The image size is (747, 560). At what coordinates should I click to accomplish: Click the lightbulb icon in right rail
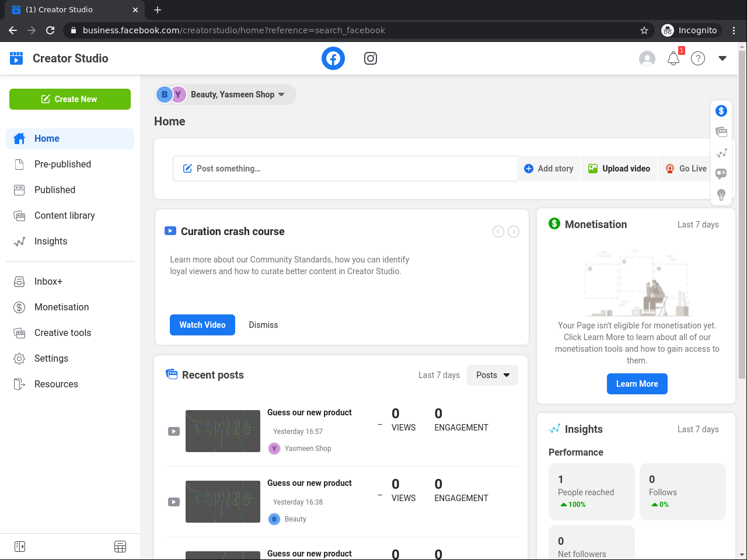tap(721, 195)
